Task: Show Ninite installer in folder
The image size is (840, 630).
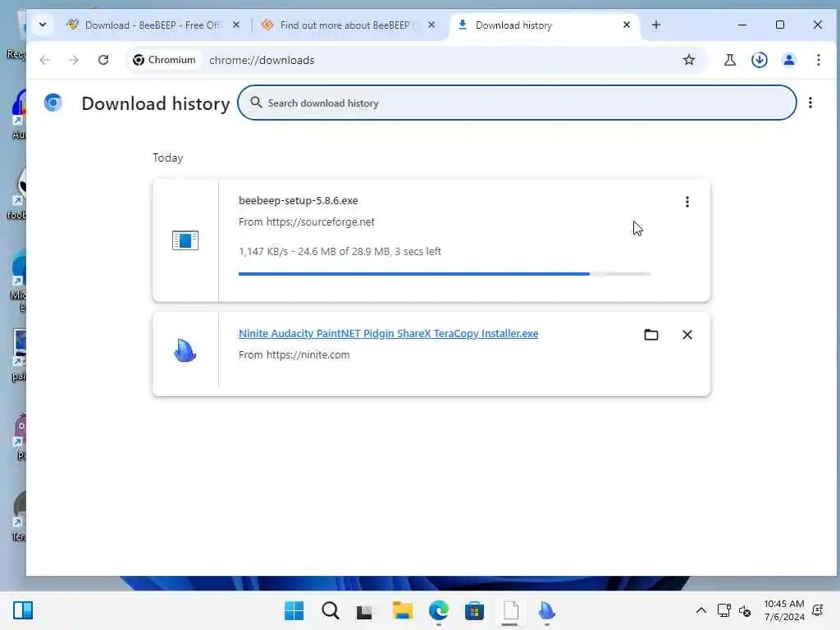Action: pos(651,335)
